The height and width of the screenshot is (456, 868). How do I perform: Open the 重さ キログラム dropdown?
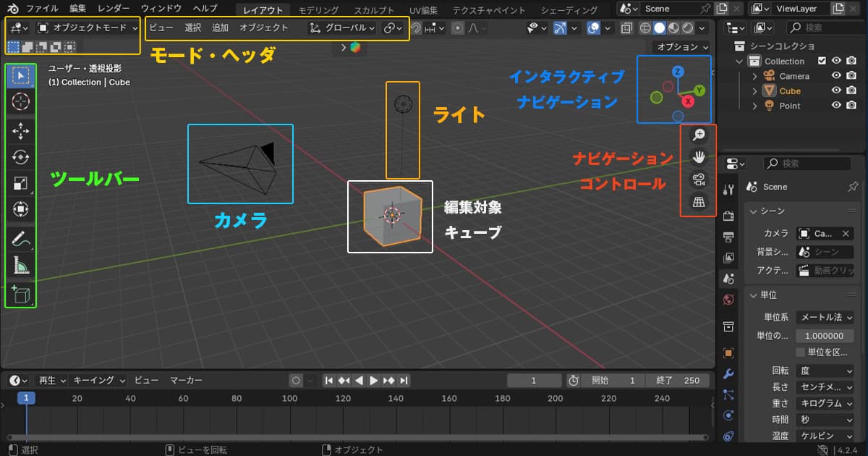point(825,403)
